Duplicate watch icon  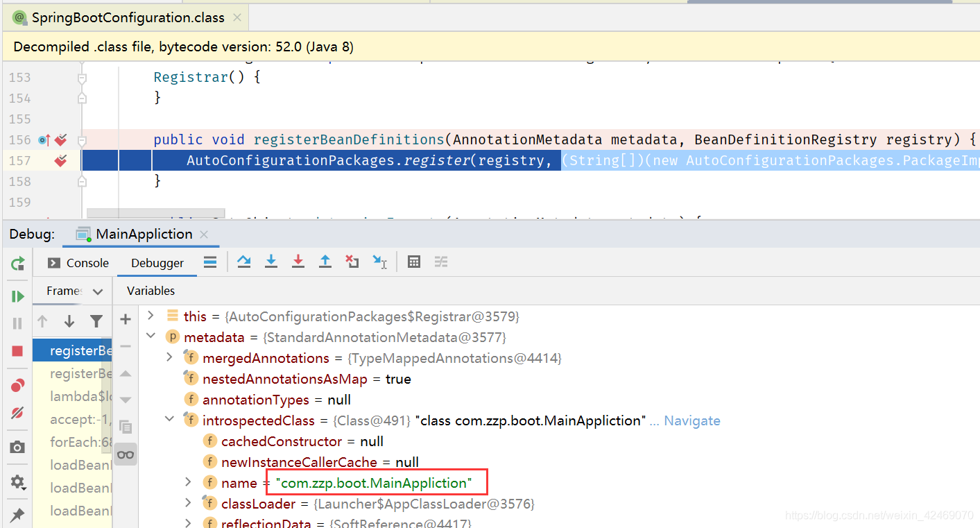pyautogui.click(x=126, y=427)
